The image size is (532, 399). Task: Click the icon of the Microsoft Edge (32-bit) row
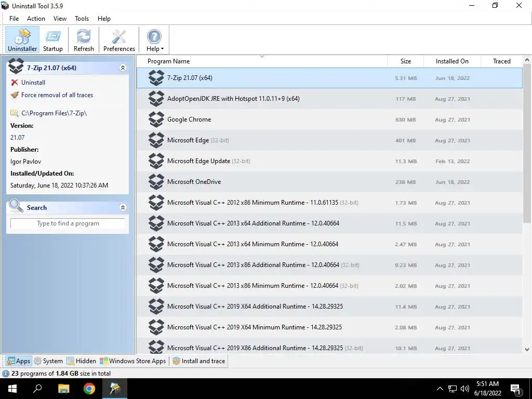(156, 140)
